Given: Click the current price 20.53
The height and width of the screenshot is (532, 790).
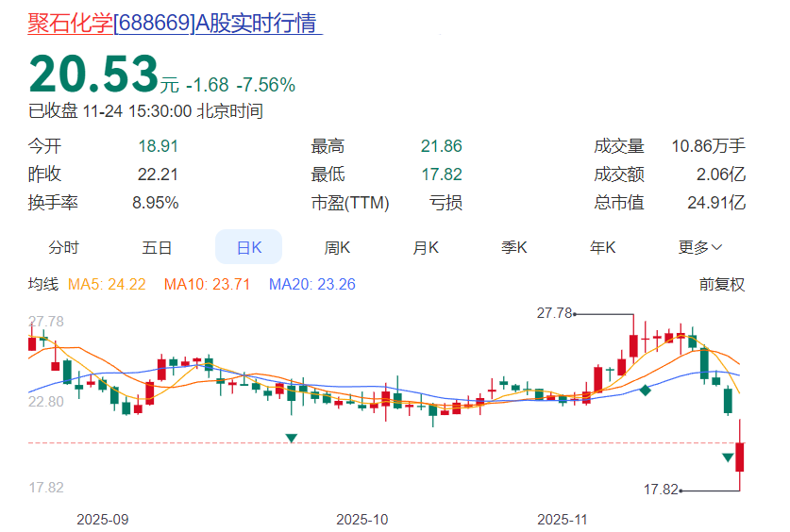Looking at the screenshot, I should coord(93,75).
